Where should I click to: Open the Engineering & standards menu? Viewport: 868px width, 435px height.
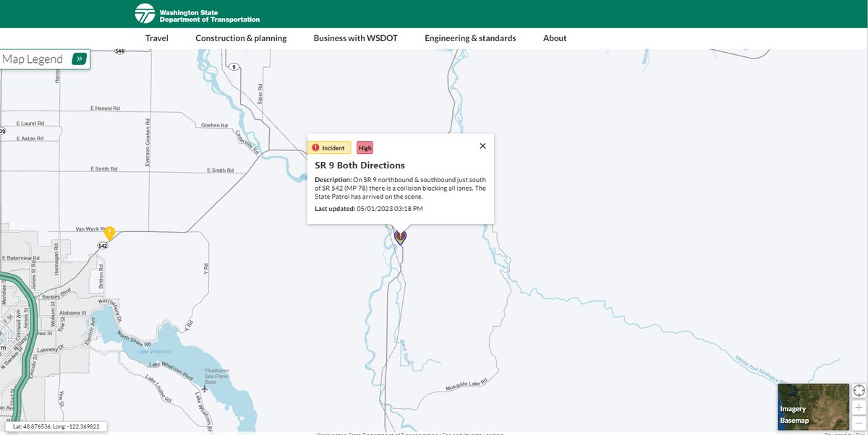470,38
